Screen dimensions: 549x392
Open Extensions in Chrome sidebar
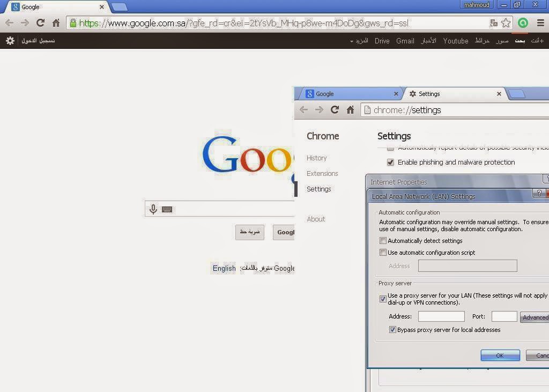click(322, 173)
